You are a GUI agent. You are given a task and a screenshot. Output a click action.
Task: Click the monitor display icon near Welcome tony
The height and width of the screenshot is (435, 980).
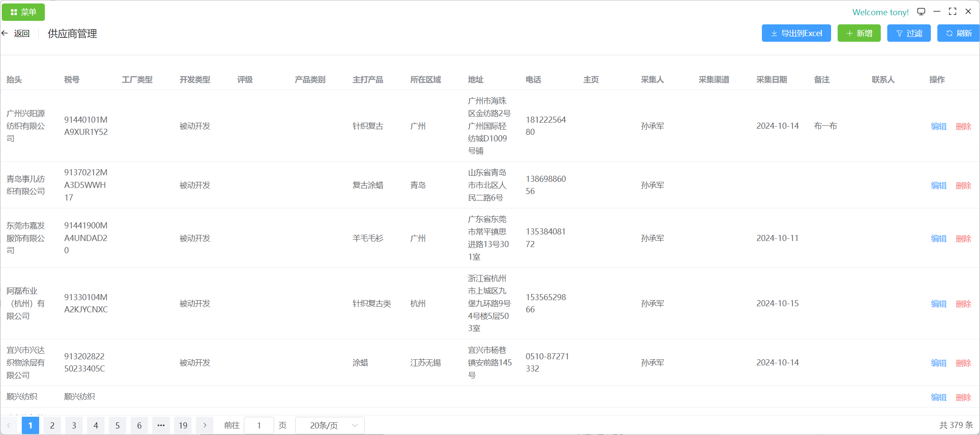921,12
